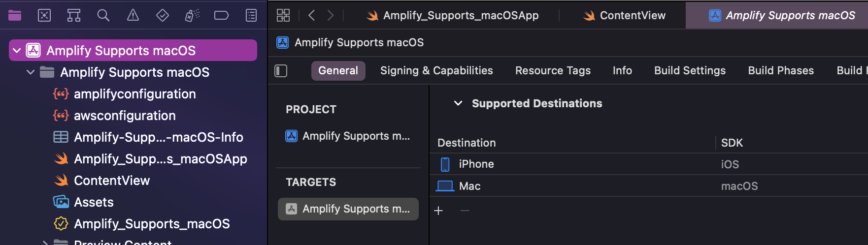Collapse the Amplify Supports macOS project root
This screenshot has width=868, height=245.
[17, 51]
